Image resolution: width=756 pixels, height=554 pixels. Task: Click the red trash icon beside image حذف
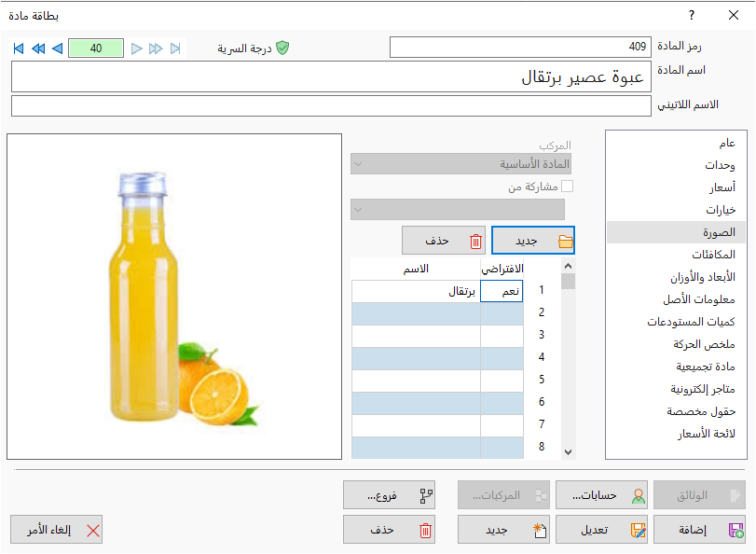pos(475,241)
